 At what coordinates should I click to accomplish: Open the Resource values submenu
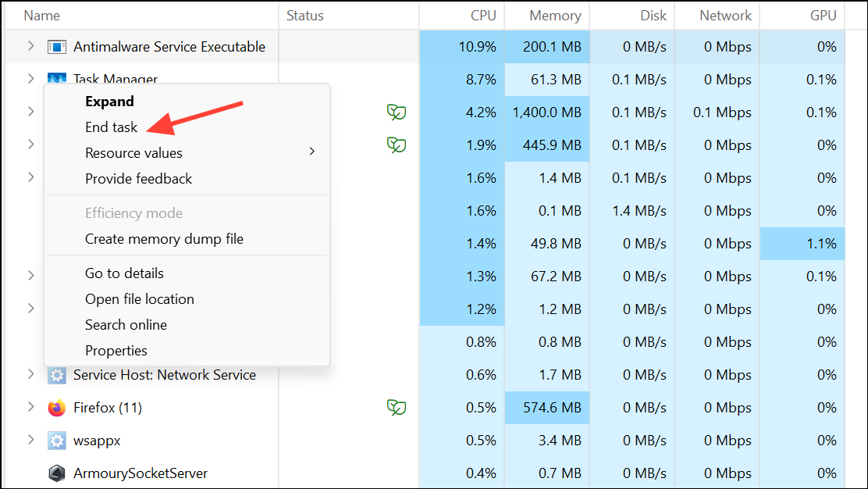tap(133, 152)
